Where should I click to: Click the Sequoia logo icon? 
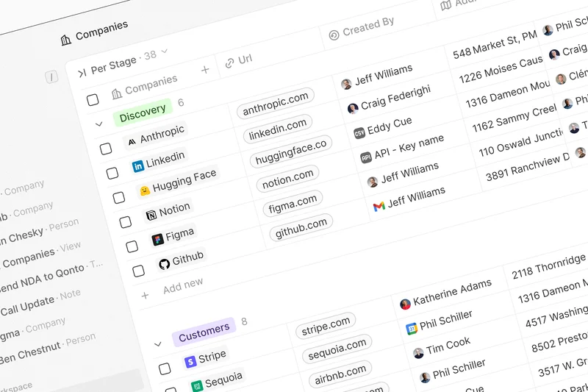197,386
